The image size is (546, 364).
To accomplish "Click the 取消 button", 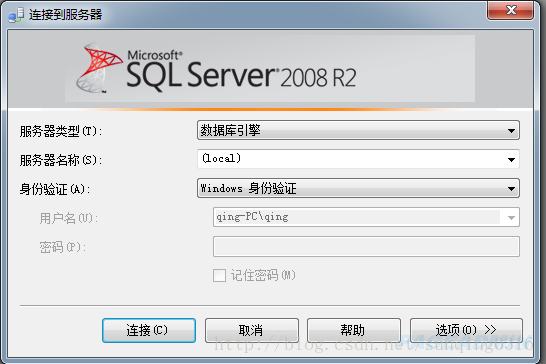I will pyautogui.click(x=251, y=330).
